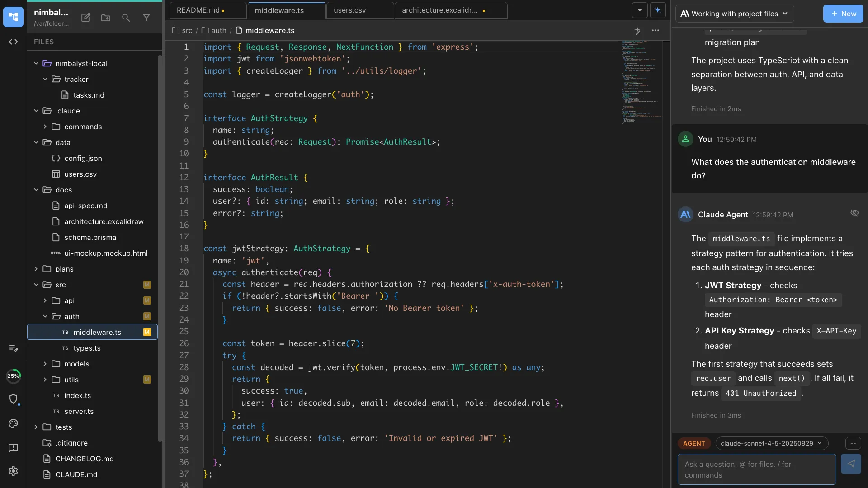Click the new folder icon in the sidebar header

105,18
